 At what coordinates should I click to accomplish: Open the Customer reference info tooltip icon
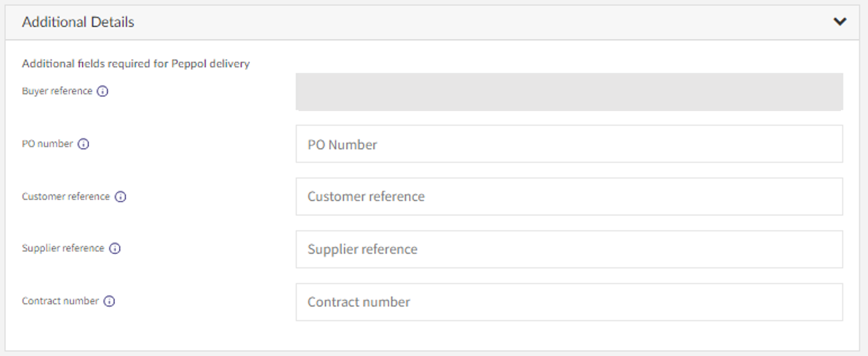(x=120, y=197)
